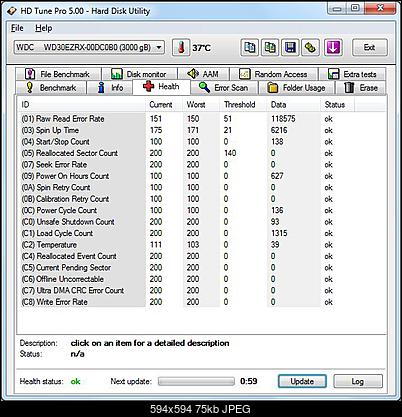Click the copy screenshot toolbar icon
The image size is (402, 417).
pyautogui.click(x=270, y=47)
